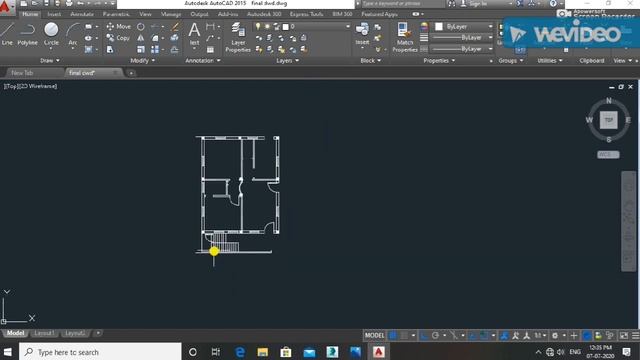640x360 pixels.
Task: Select the Line drawing tool
Action: point(7,33)
